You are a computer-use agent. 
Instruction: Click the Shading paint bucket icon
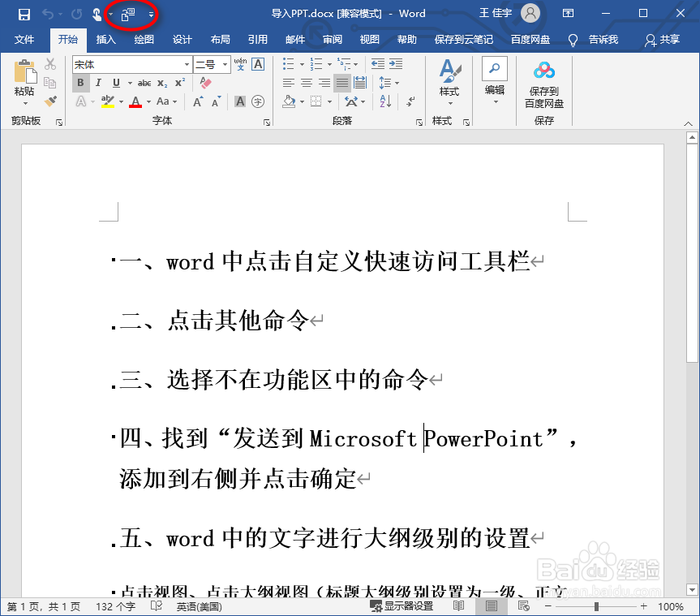point(290,101)
